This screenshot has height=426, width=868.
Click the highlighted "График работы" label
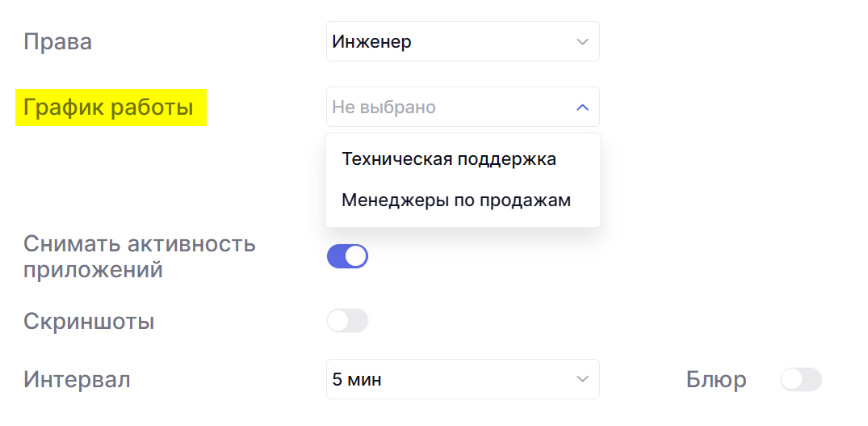click(x=109, y=108)
